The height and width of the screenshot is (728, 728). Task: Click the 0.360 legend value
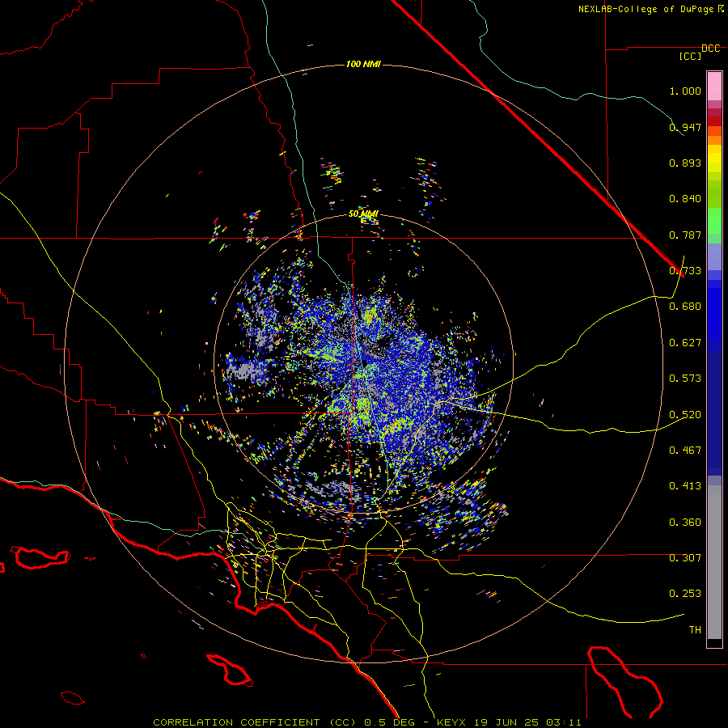685,523
